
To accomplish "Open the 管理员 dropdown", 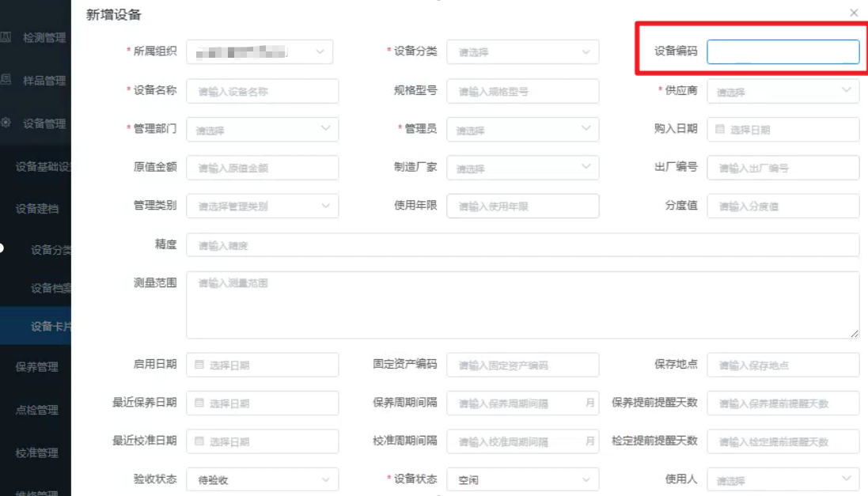I will 522,130.
